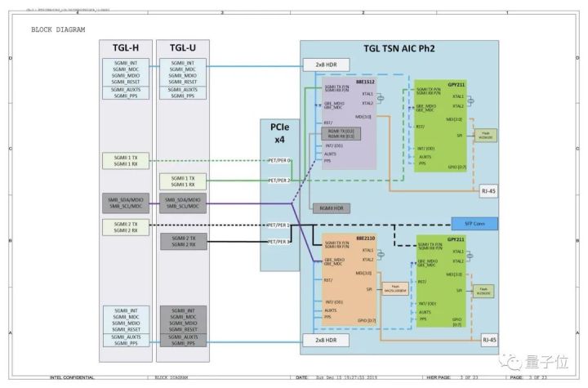Click the TGL TSN AIC Ph2 title
This screenshot has height=388, width=588.
(x=399, y=48)
